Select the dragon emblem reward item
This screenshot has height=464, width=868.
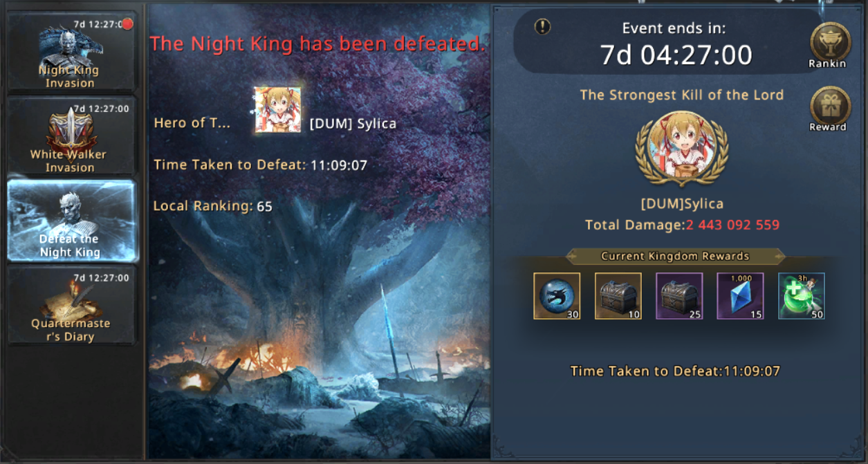pos(557,296)
